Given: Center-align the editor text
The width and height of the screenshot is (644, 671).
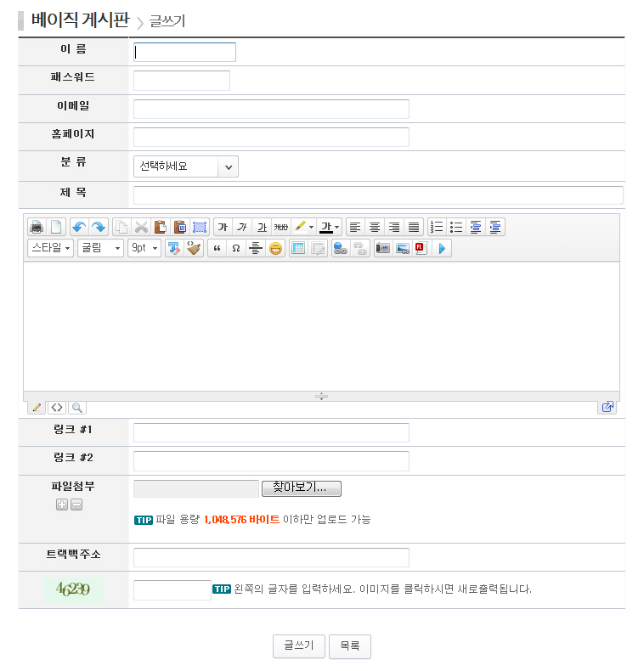Looking at the screenshot, I should (375, 227).
